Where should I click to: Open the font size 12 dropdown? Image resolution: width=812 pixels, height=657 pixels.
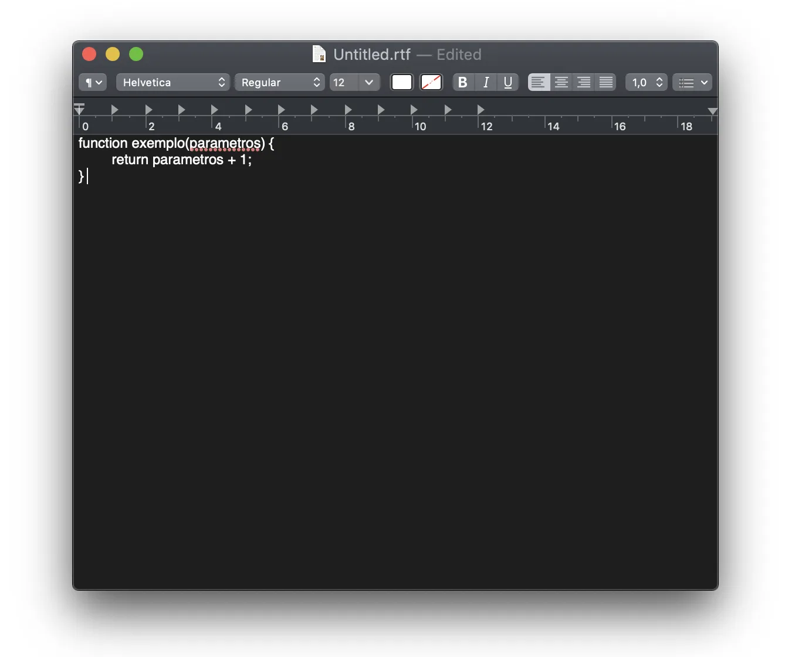(x=354, y=82)
